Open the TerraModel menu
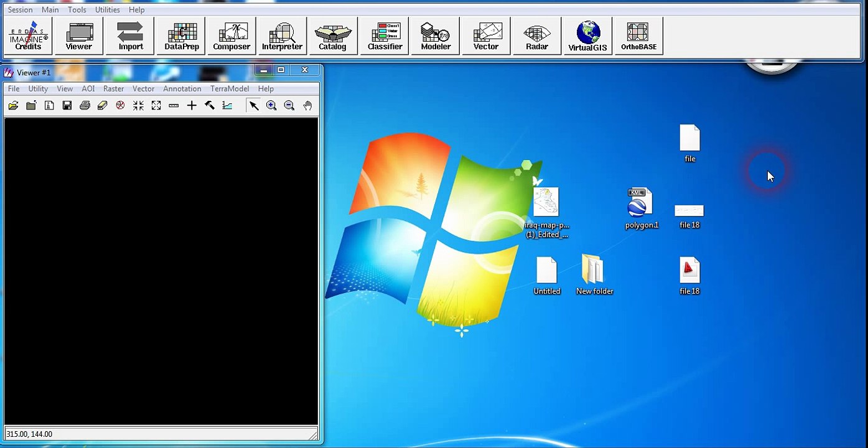The image size is (868, 448). pos(230,89)
